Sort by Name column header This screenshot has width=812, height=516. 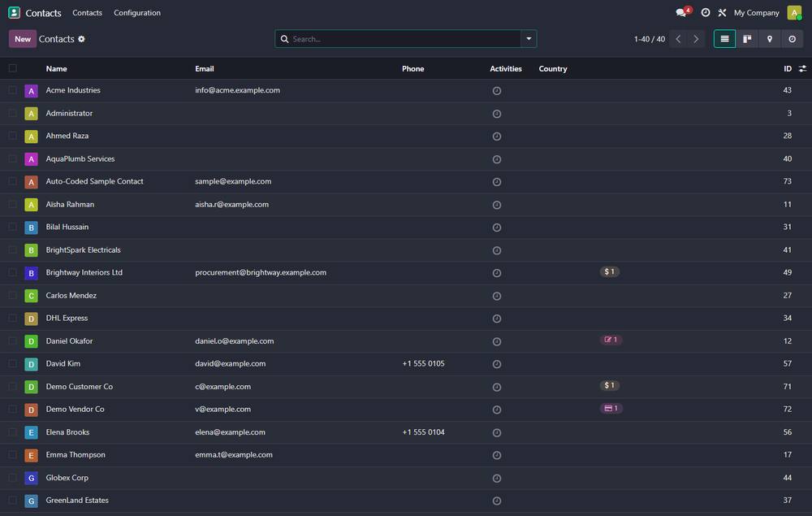57,68
